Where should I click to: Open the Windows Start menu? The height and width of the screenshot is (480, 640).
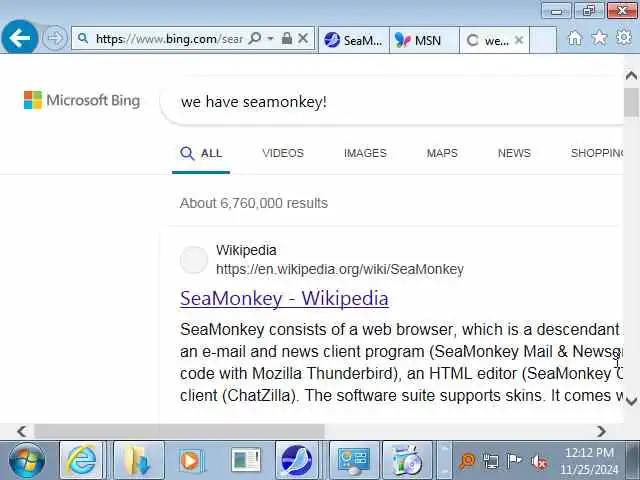tap(27, 460)
